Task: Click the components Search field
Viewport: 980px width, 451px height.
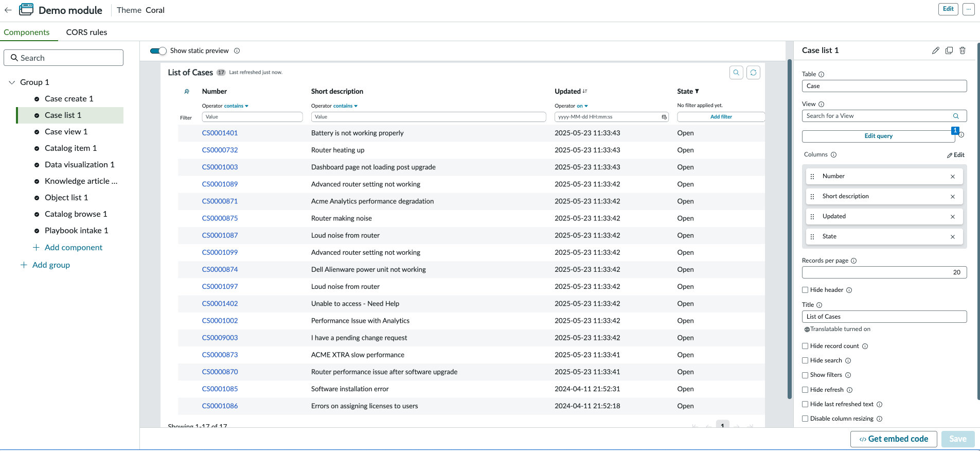Action: click(63, 58)
